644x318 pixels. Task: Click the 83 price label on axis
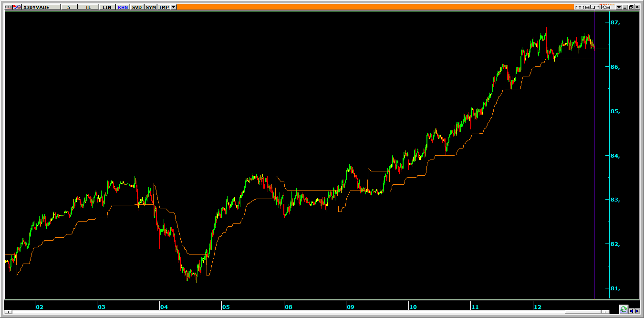pos(615,200)
